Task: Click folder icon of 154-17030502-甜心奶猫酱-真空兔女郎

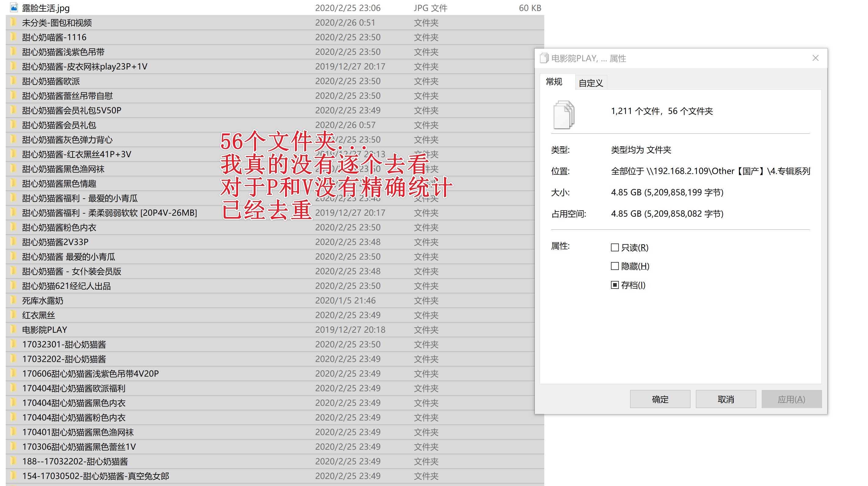Action: click(x=14, y=476)
